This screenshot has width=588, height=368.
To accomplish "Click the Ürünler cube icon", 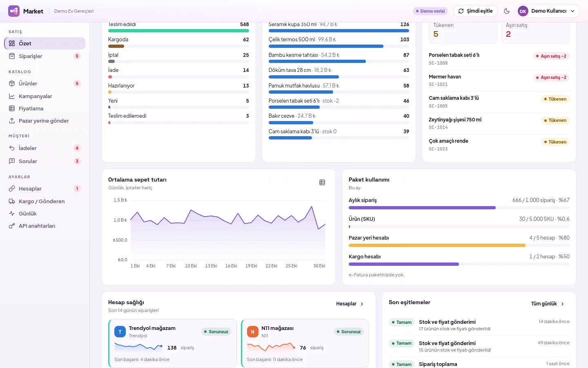I will pos(12,83).
